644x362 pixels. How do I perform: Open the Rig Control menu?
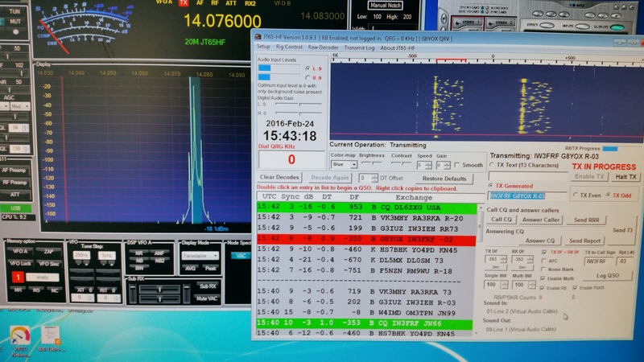coord(289,47)
